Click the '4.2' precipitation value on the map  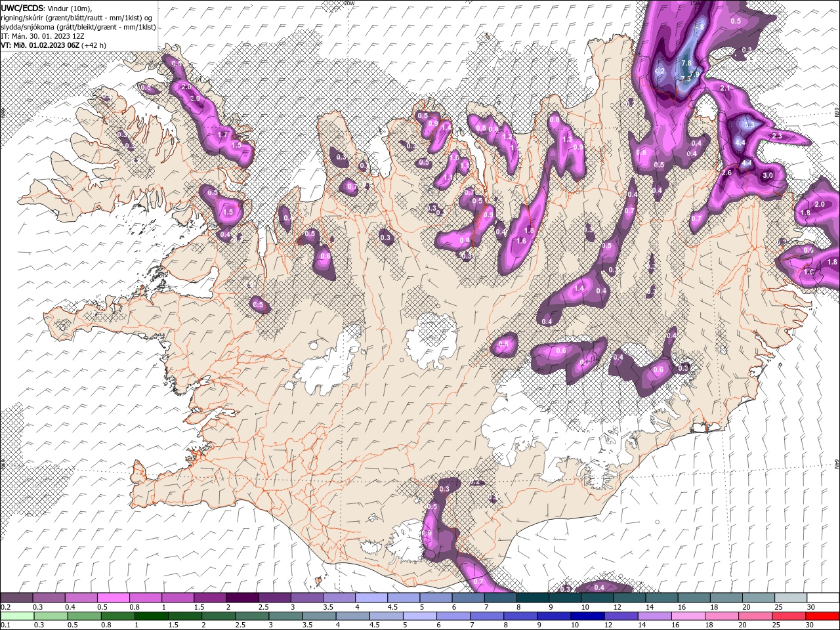[x=661, y=71]
